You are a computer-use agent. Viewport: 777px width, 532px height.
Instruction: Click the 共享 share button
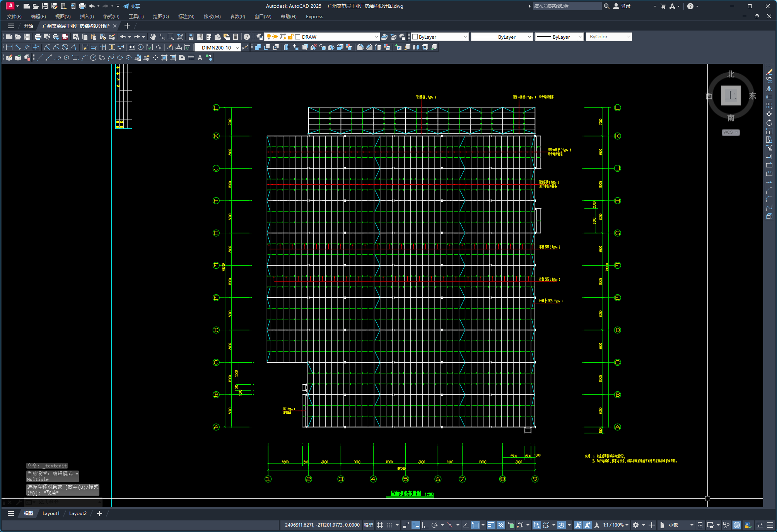132,6
